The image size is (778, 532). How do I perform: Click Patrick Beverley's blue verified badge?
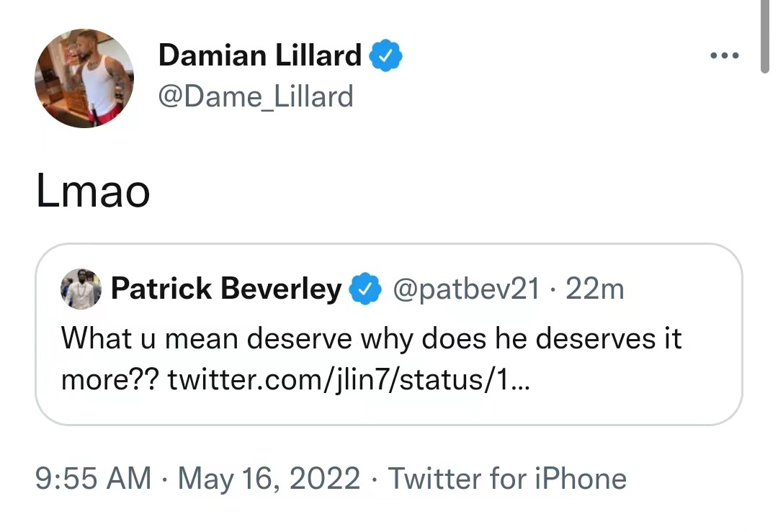[x=365, y=289]
